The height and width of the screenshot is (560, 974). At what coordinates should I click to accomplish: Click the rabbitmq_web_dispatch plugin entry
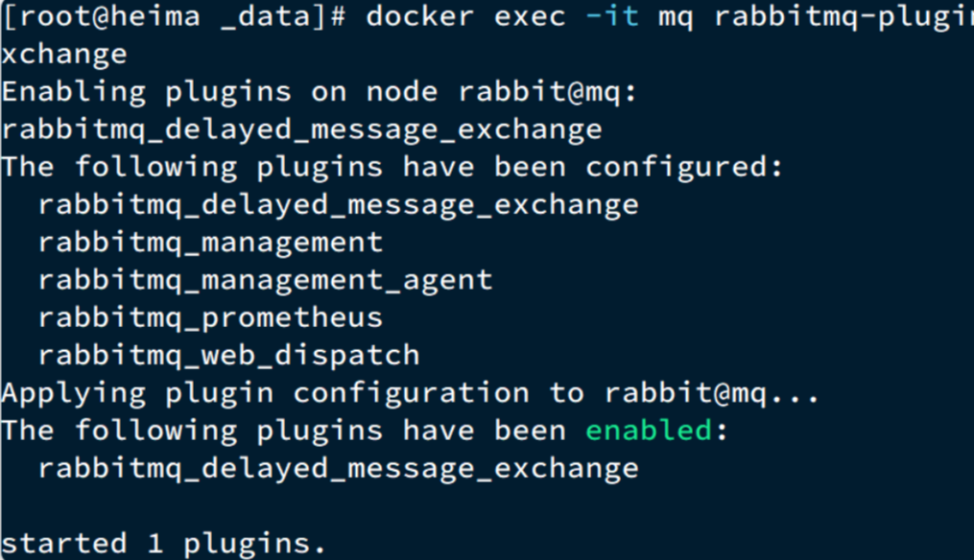pos(228,355)
